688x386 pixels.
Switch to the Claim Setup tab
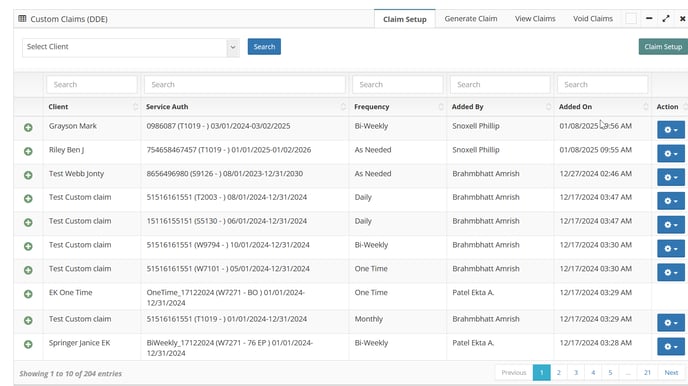(405, 19)
